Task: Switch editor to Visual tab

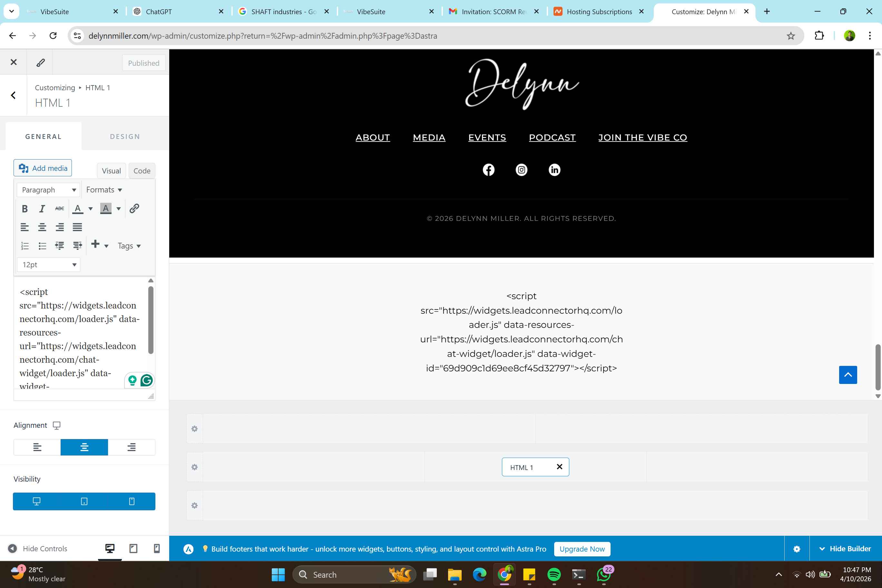Action: click(111, 171)
